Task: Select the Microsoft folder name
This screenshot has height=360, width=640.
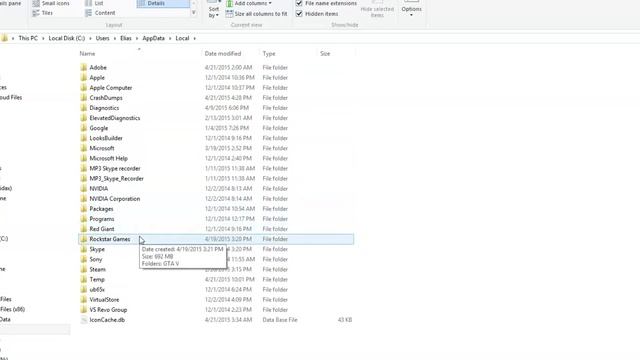Action: click(102, 148)
